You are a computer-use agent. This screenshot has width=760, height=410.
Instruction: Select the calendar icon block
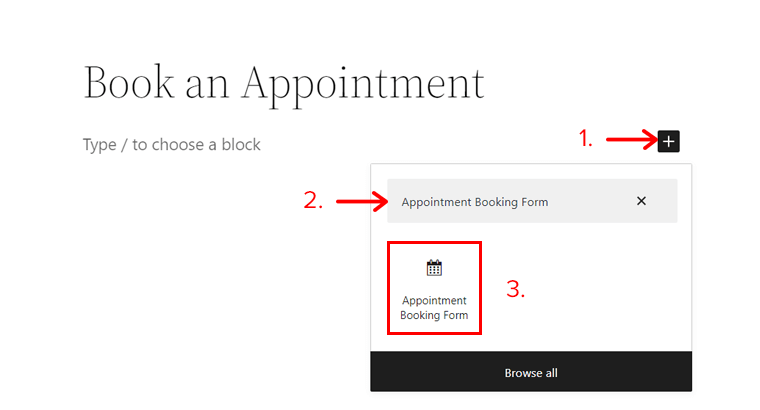[434, 268]
